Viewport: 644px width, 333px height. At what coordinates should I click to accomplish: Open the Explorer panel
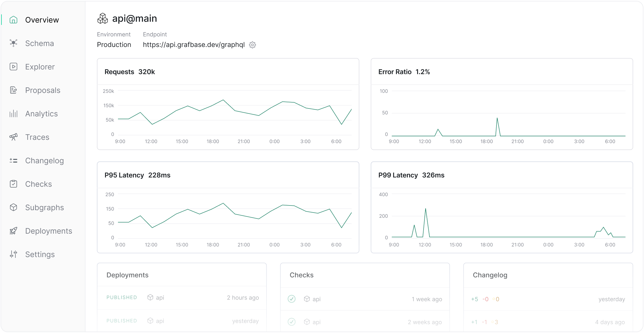40,67
